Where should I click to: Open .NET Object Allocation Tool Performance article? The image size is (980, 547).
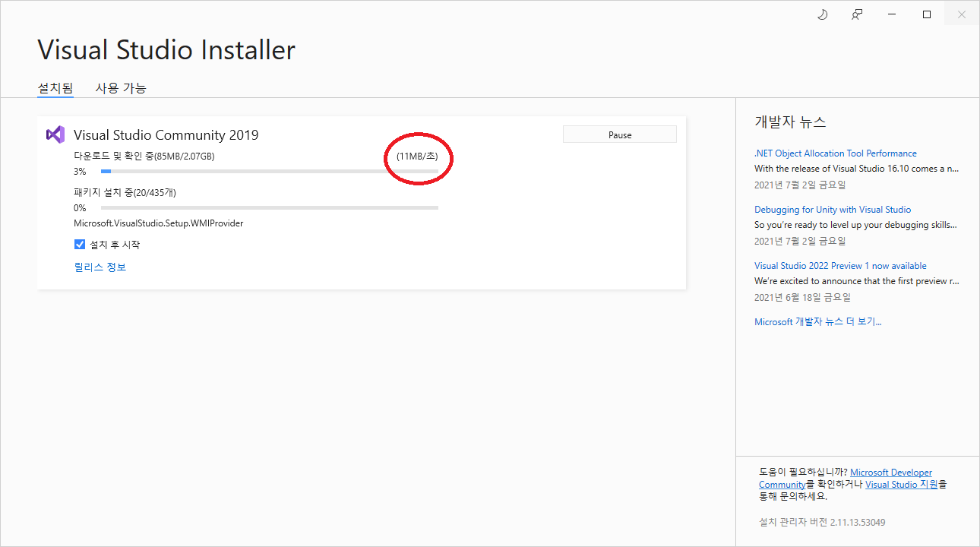tap(836, 153)
